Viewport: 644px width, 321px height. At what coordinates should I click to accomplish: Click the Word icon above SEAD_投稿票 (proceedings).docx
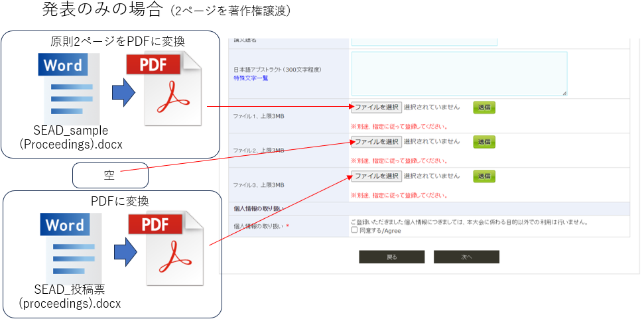[68, 244]
